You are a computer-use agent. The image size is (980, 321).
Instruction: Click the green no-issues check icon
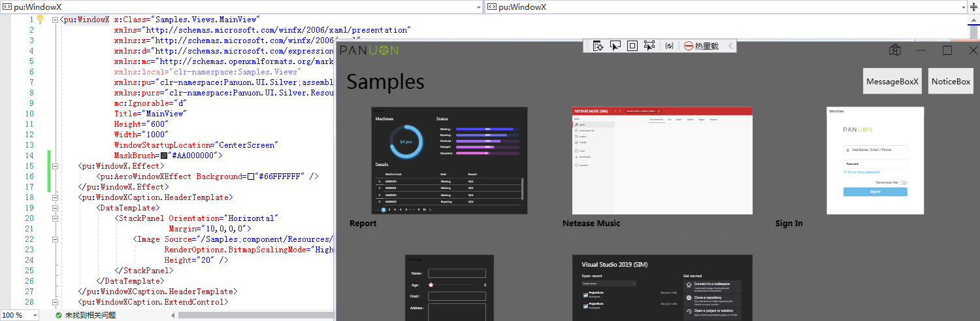[x=58, y=315]
